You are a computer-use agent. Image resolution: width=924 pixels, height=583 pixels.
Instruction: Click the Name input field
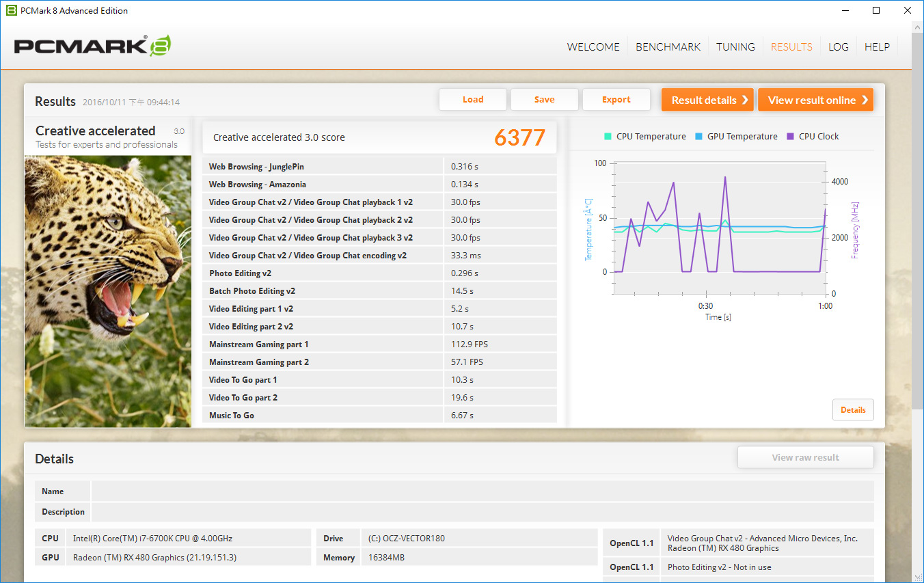(482, 491)
